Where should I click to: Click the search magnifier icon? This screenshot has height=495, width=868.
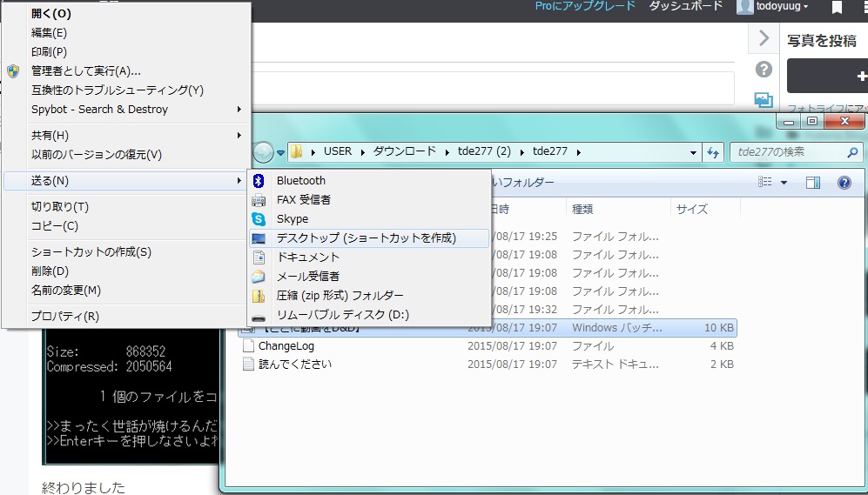[852, 152]
